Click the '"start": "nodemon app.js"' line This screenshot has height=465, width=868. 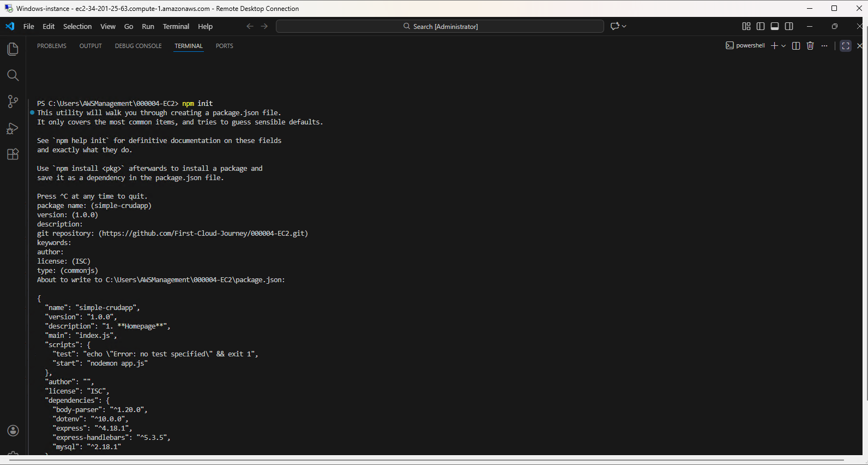click(x=100, y=363)
